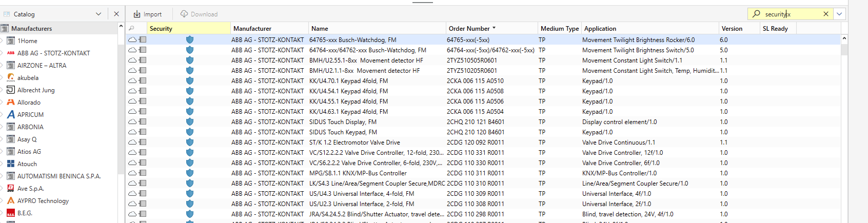Expand the AIRZONE – ALTRA node
Viewport: 868px width, 223px height.
[x=2, y=66]
